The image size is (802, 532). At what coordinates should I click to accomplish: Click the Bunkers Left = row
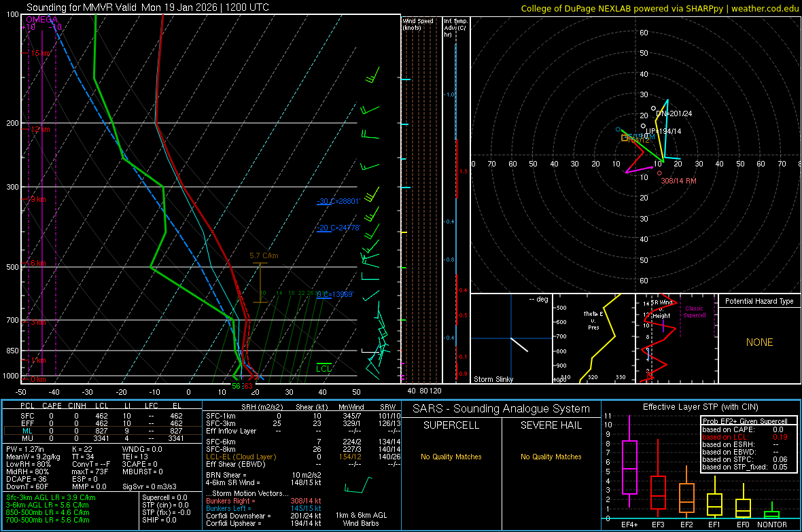click(264, 508)
